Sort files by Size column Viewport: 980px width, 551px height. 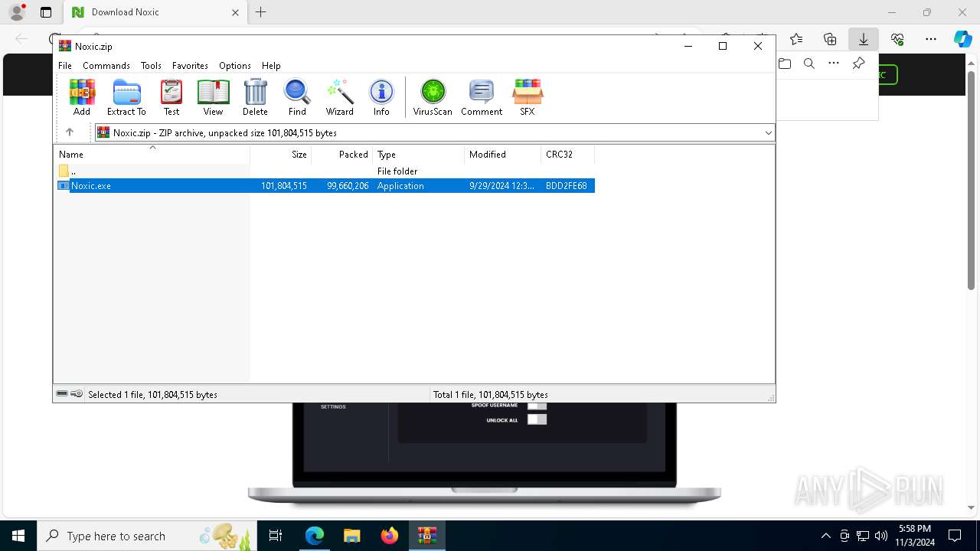tap(281, 155)
